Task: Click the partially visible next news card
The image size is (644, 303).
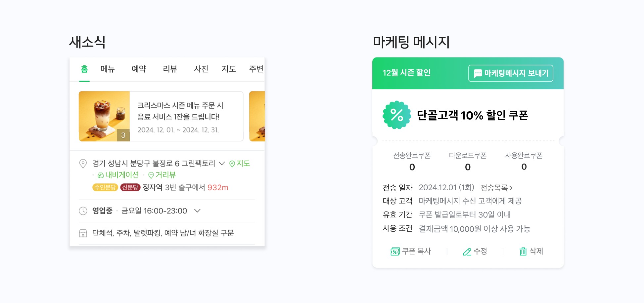Action: (257, 116)
